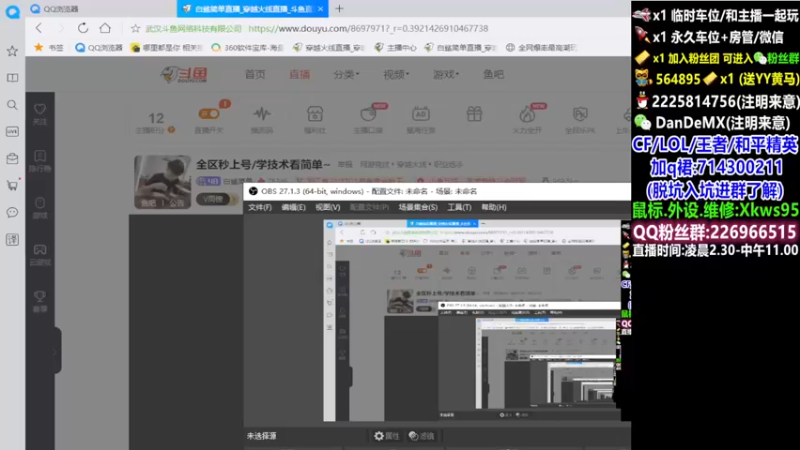Open the 全网爆走 bookmark with globe icon
Screen dimensions: 800x450
[x=541, y=47]
